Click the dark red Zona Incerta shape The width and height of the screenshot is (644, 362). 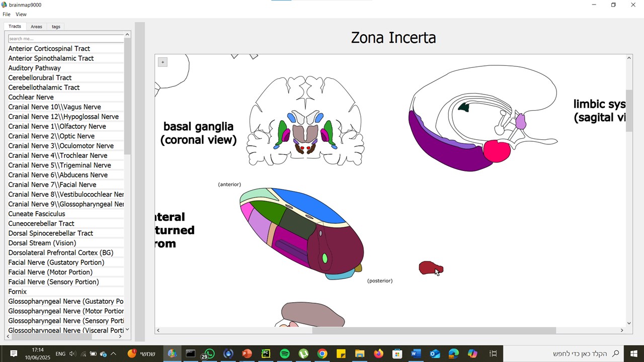pyautogui.click(x=429, y=268)
